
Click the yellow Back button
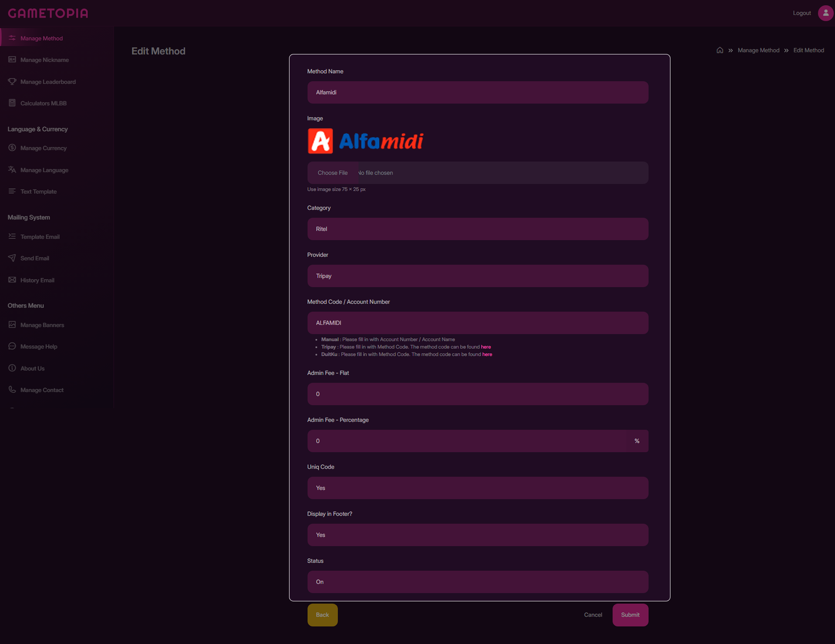[x=322, y=615]
